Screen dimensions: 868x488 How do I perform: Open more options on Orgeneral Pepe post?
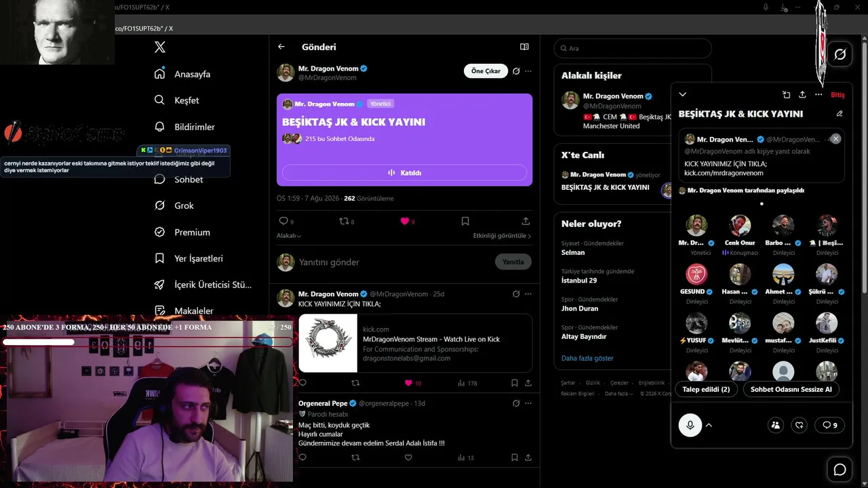pyautogui.click(x=528, y=403)
